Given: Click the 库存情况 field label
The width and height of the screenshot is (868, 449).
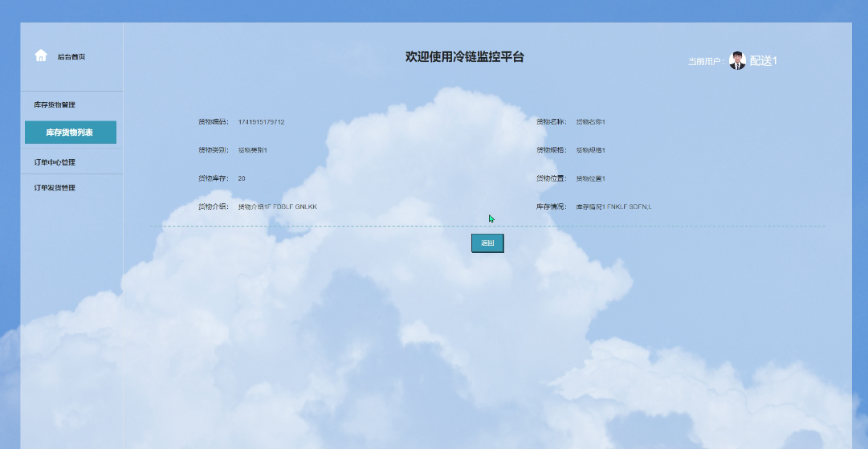Looking at the screenshot, I should (552, 206).
